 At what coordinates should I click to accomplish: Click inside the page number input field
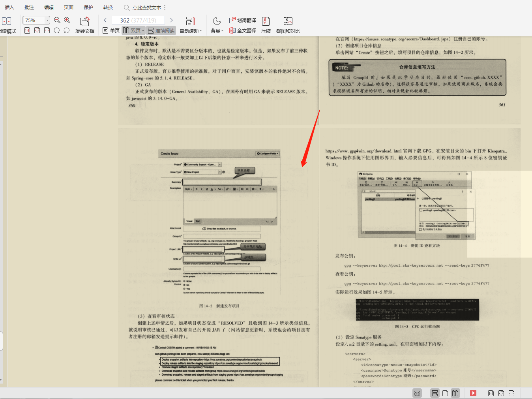pyautogui.click(x=138, y=20)
